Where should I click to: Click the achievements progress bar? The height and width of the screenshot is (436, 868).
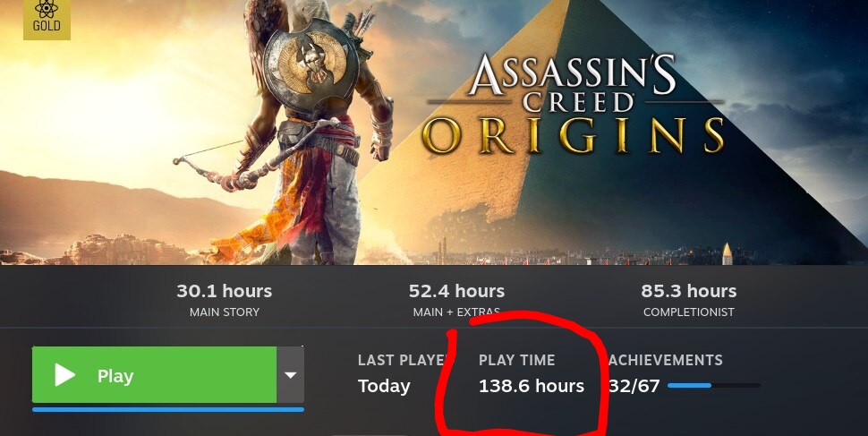click(x=714, y=385)
